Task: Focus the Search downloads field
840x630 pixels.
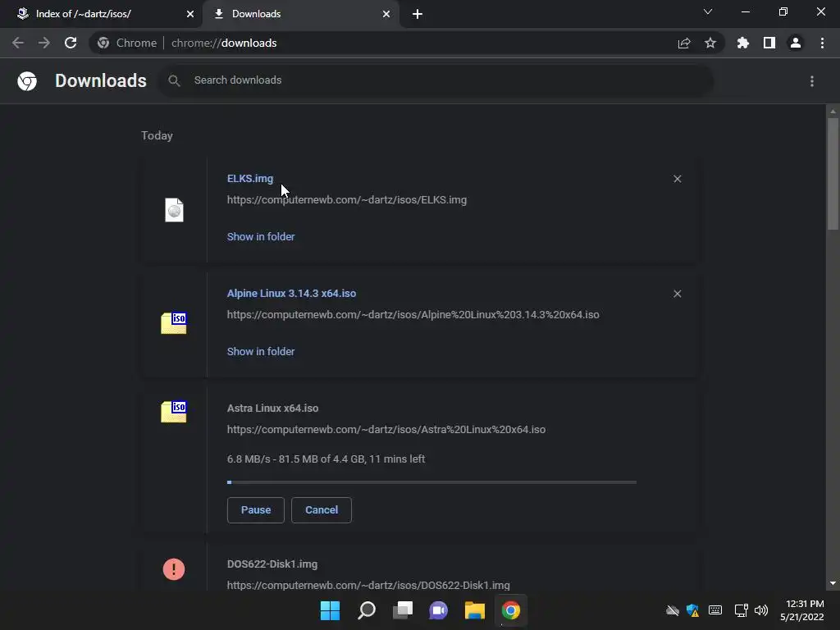Action: [x=436, y=80]
